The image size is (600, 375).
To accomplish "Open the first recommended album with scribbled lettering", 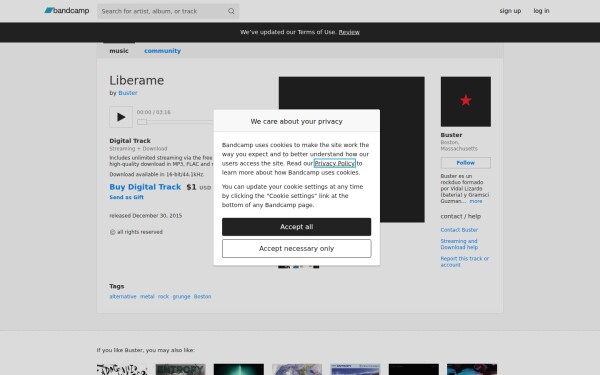I will (122, 369).
